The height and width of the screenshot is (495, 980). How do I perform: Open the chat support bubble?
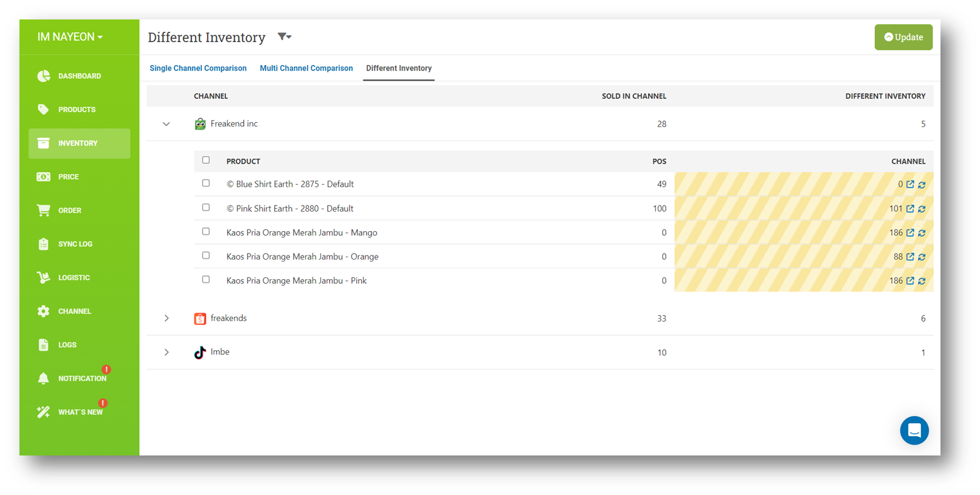914,431
